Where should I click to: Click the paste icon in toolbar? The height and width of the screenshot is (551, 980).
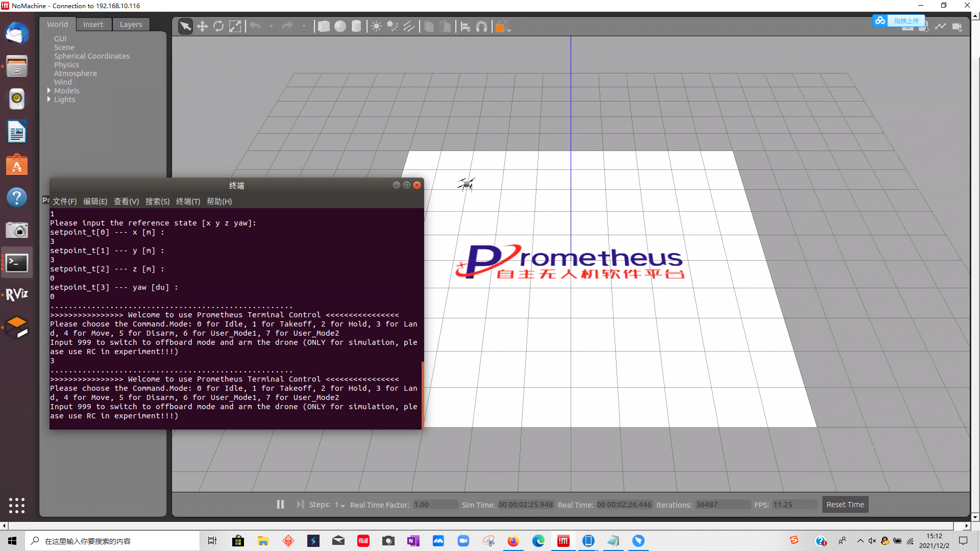click(446, 27)
